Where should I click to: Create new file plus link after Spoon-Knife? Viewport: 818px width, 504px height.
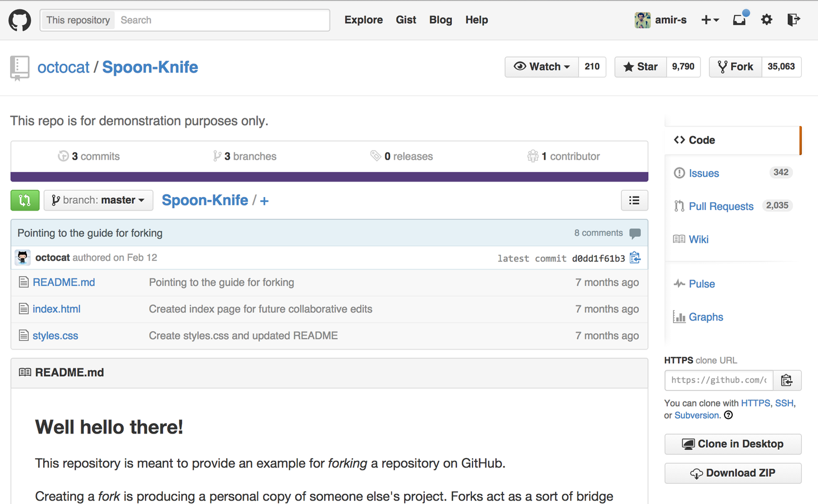(264, 200)
